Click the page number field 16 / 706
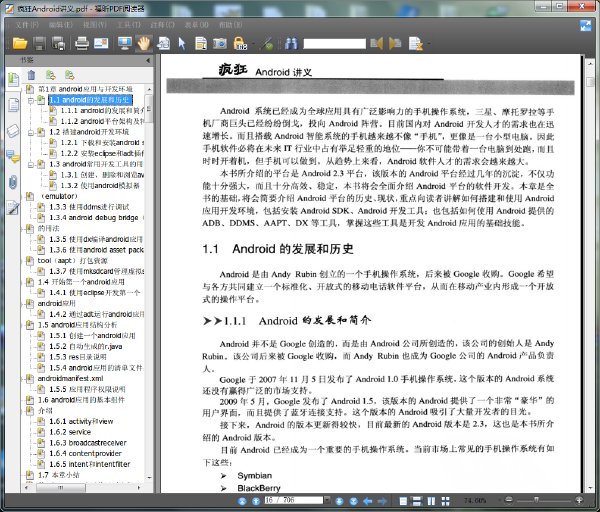The width and height of the screenshot is (600, 512). click(294, 500)
